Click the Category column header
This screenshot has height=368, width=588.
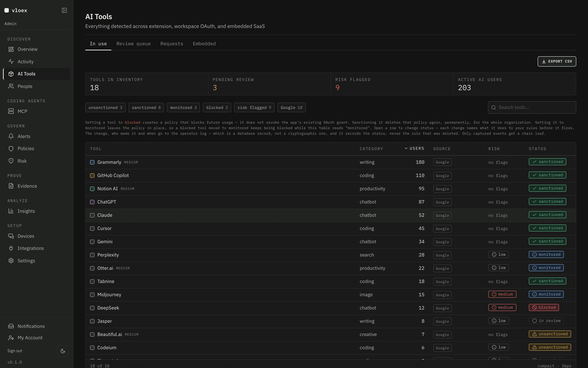point(371,149)
